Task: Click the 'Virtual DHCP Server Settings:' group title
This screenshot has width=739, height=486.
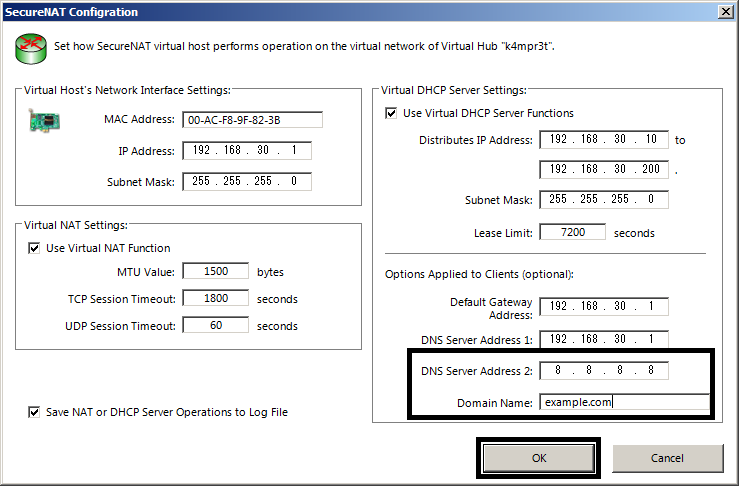Action: pyautogui.click(x=453, y=90)
